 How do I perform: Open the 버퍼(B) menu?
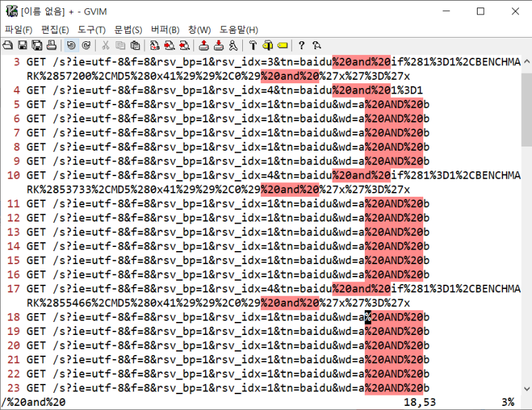(x=165, y=30)
